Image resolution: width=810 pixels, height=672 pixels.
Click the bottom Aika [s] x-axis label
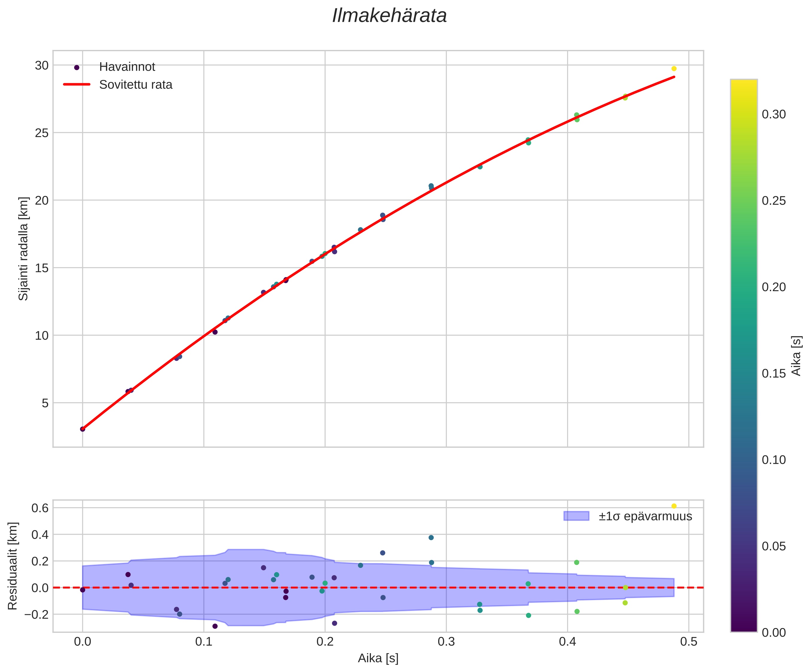[x=378, y=658]
